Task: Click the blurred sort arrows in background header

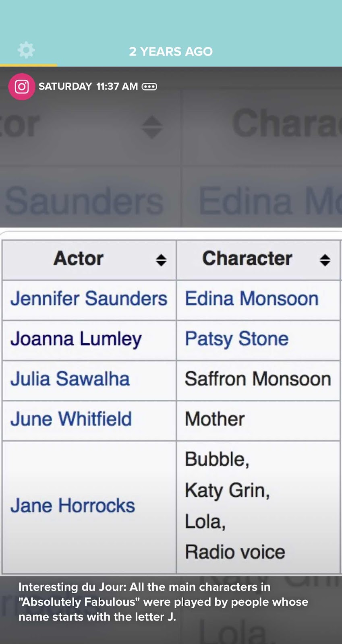Action: (152, 127)
